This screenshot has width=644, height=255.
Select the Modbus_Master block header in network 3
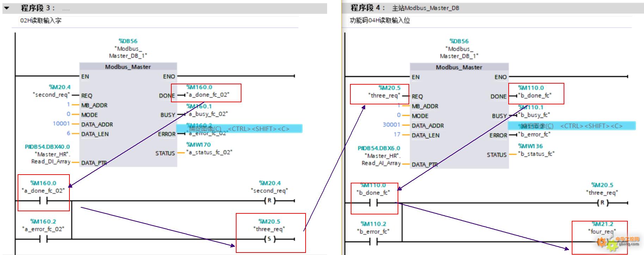(x=128, y=67)
